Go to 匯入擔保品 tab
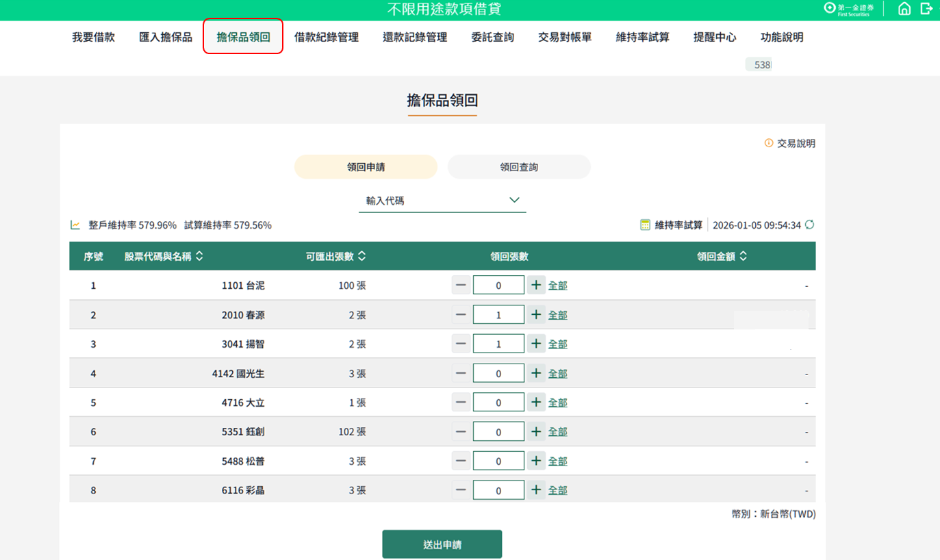940x560 pixels. click(166, 38)
